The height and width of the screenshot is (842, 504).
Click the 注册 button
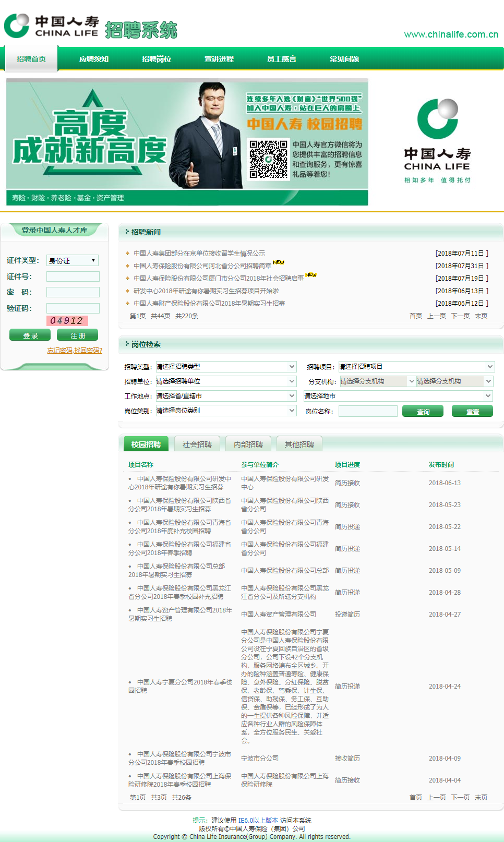(77, 335)
